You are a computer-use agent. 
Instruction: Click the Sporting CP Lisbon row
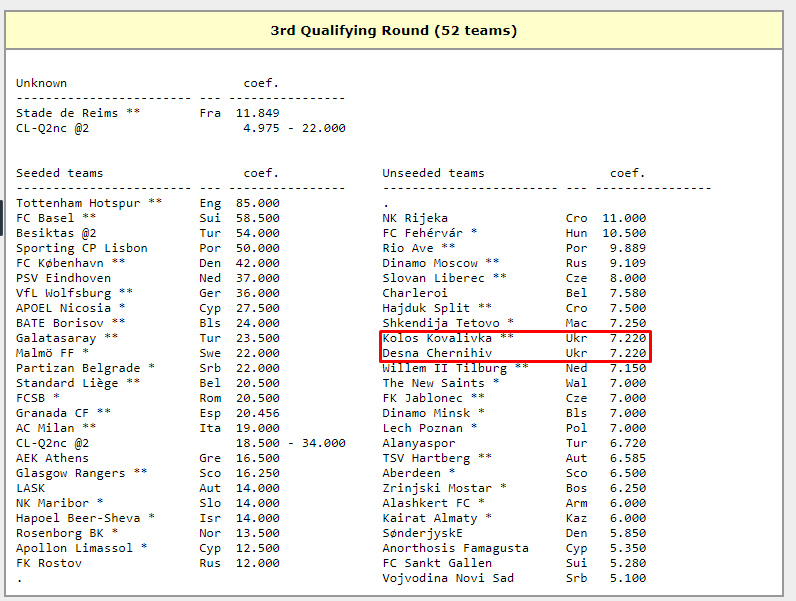tap(81, 248)
